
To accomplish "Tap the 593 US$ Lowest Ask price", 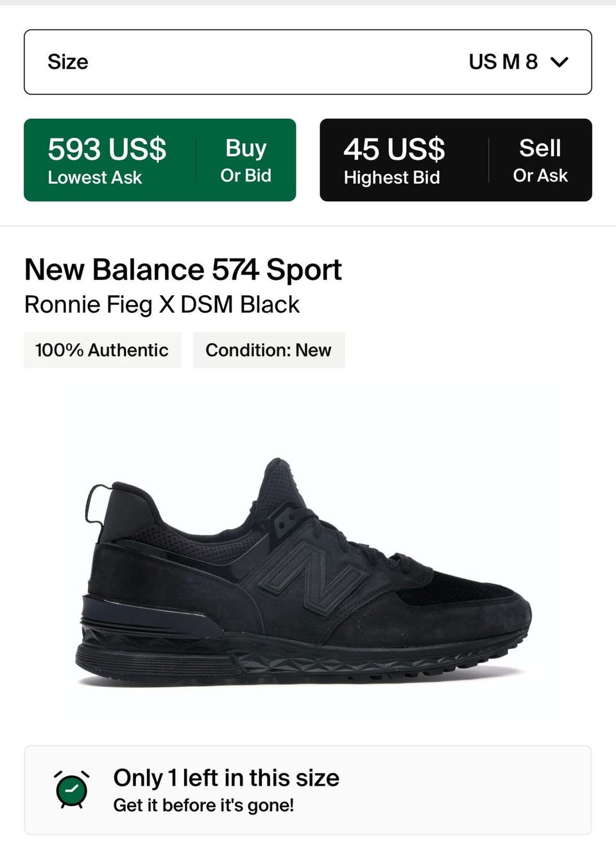I will pos(107,149).
